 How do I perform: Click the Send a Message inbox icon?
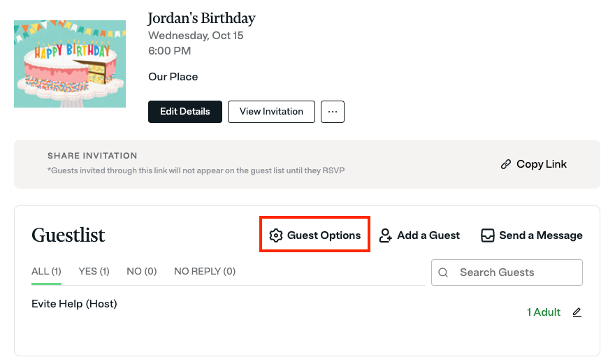pos(488,235)
